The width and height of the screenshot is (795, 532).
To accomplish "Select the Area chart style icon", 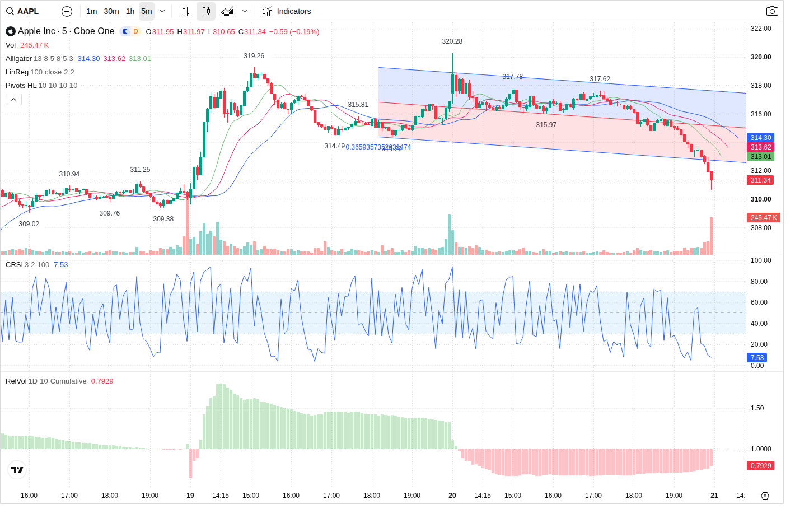I will click(x=227, y=11).
